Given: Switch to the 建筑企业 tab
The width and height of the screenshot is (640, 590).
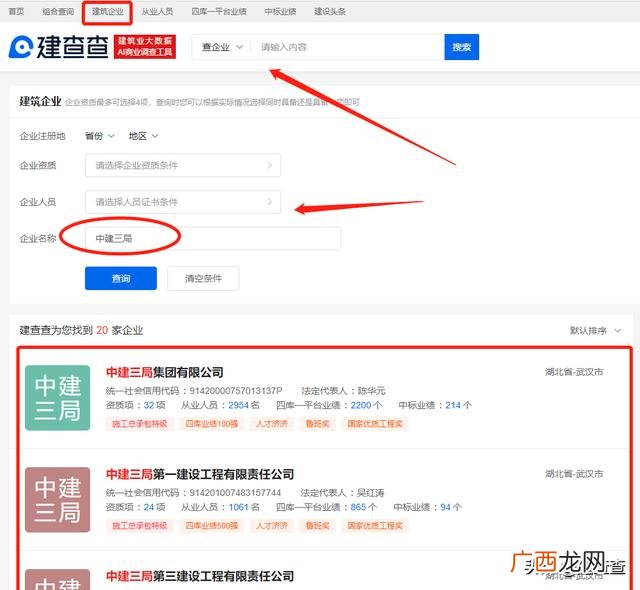Looking at the screenshot, I should point(108,11).
